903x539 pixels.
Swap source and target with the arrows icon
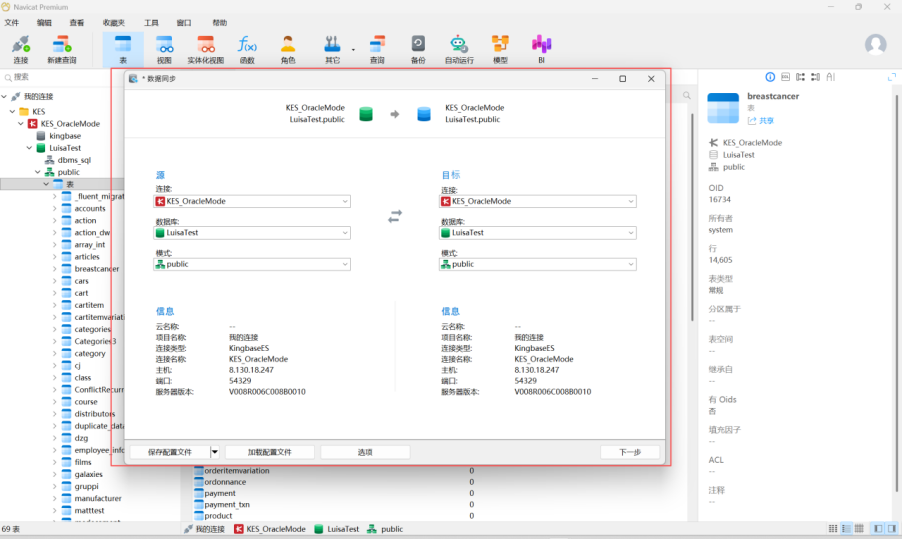395,216
